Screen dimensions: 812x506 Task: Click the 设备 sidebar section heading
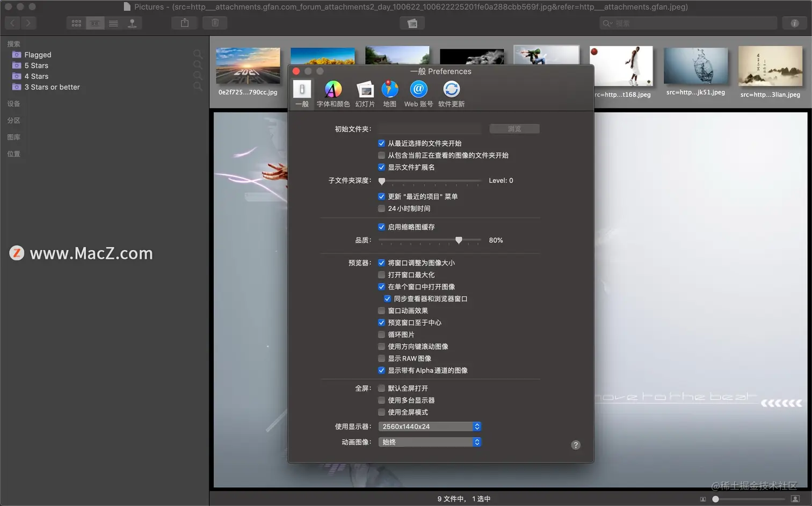[x=13, y=104]
